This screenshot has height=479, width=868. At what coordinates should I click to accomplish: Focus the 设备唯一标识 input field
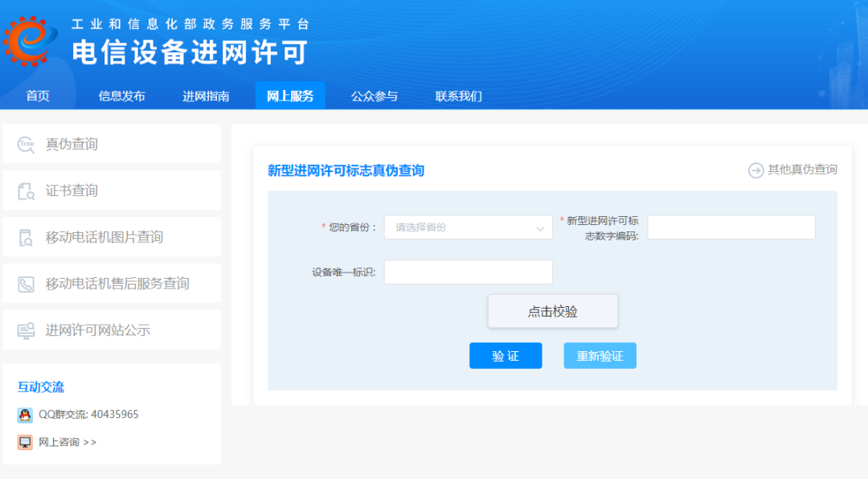468,272
